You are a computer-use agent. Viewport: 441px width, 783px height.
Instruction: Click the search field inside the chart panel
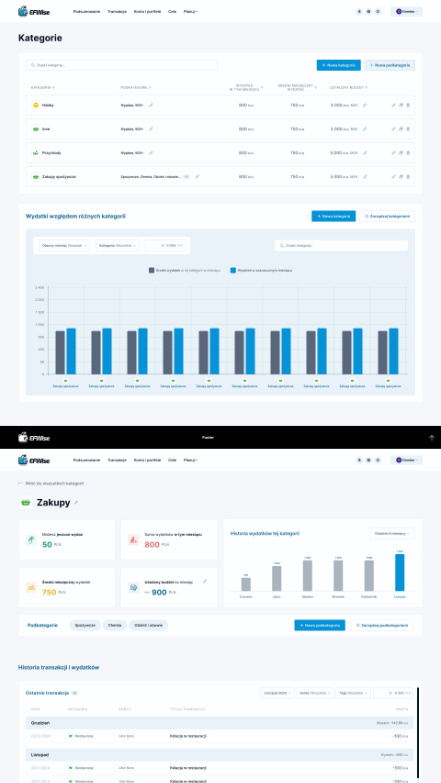pyautogui.click(x=341, y=246)
